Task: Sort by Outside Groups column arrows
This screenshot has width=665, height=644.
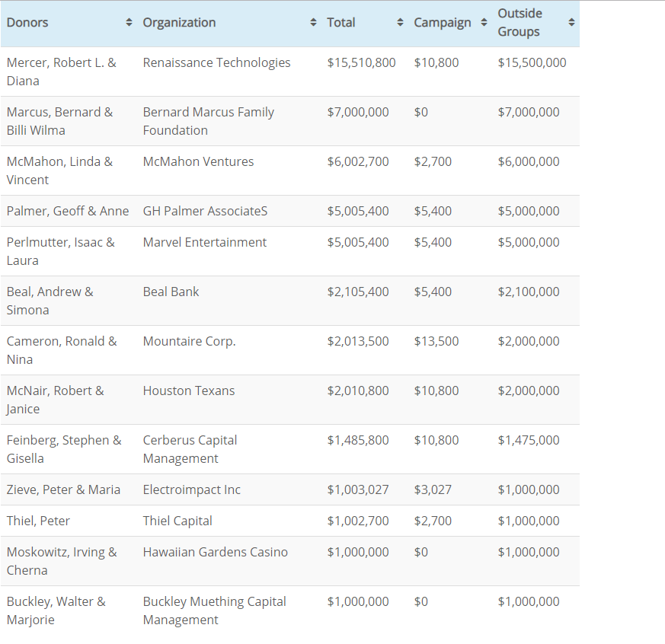Action: click(572, 22)
